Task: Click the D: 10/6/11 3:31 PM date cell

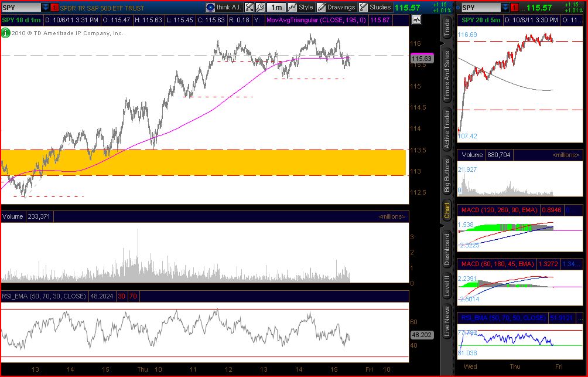Action: pos(72,20)
